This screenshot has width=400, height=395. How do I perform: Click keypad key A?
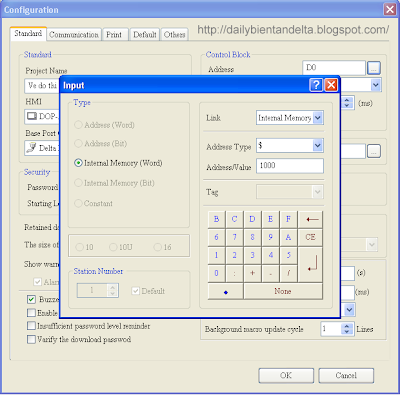tap(288, 237)
